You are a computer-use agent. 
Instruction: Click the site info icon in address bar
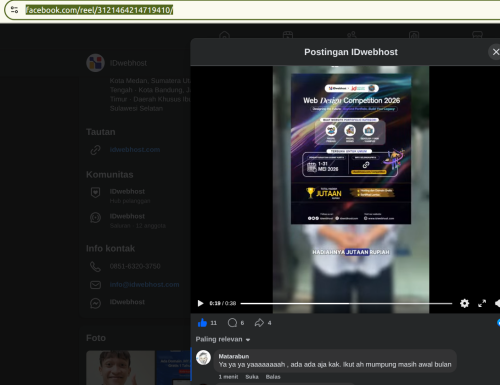[x=14, y=10]
